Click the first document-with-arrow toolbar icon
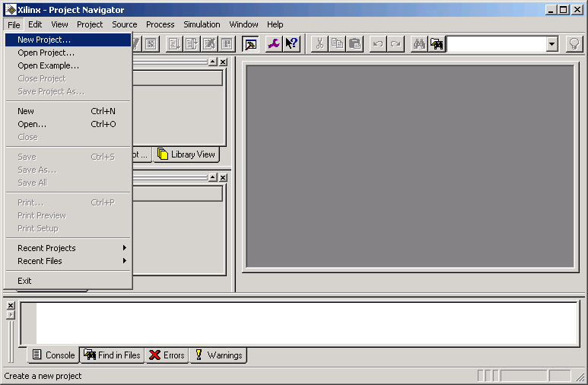This screenshot has height=385, width=588. pyautogui.click(x=173, y=44)
